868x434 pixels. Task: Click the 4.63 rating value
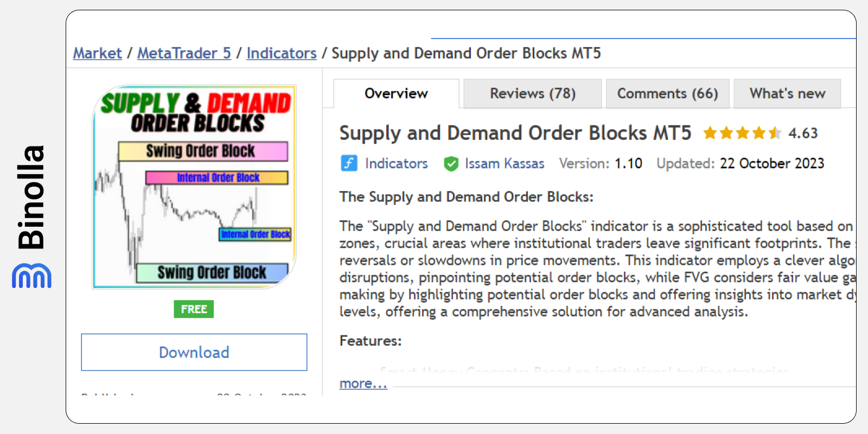(803, 133)
